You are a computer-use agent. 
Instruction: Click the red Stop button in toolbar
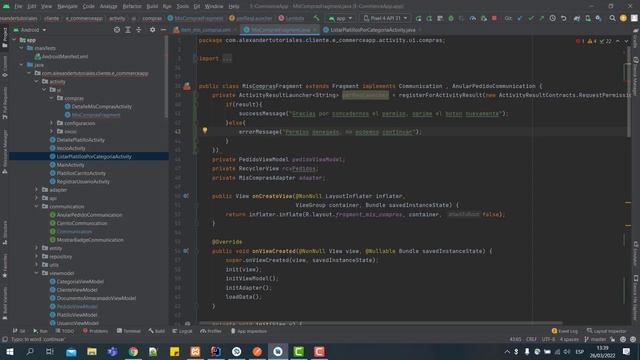coord(494,18)
